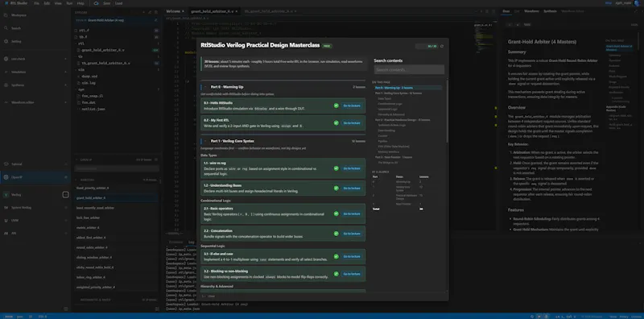
Task: Click the Synthesis sidebar icon
Action: (6, 85)
